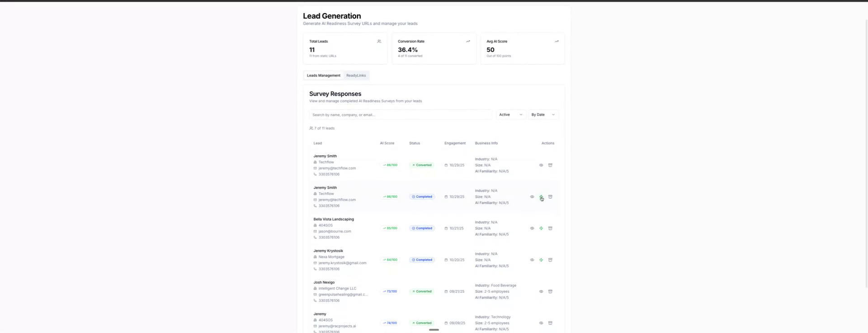Open the By Date sort dropdown
The height and width of the screenshot is (333, 868).
[x=543, y=115]
